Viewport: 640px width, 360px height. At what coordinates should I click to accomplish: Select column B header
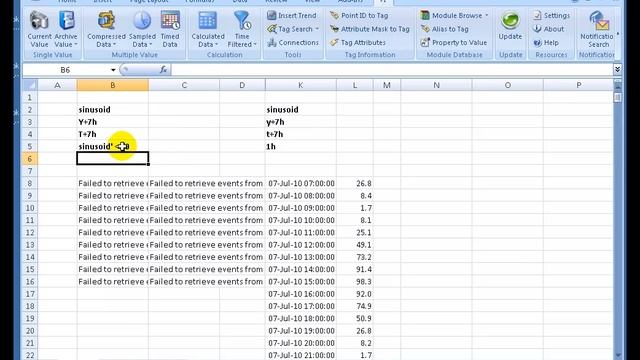(x=113, y=85)
